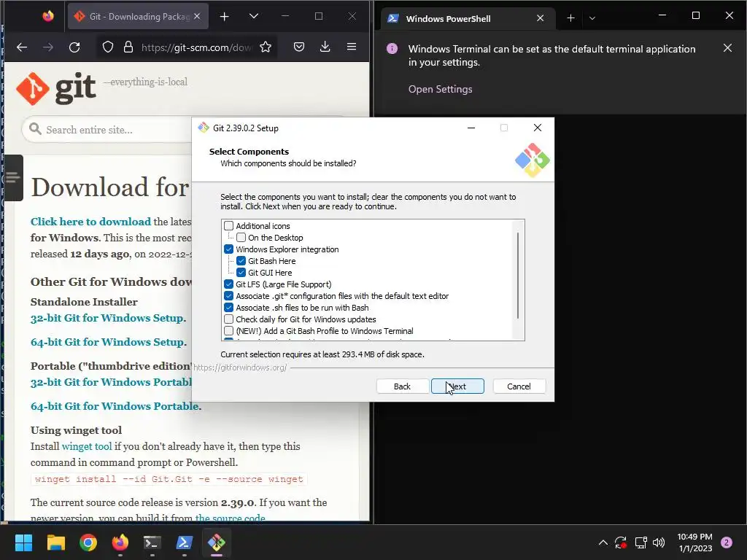The height and width of the screenshot is (560, 747).
Task: Open Firefox list all tabs dropdown
Action: click(x=254, y=17)
